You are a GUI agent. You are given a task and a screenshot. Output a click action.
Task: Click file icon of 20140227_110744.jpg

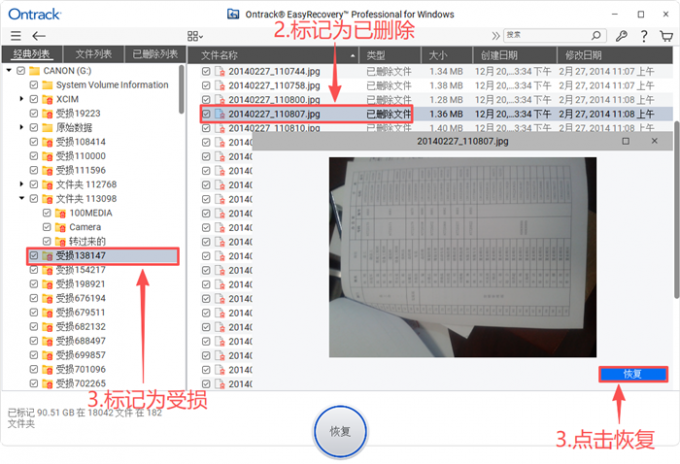pyautogui.click(x=220, y=71)
